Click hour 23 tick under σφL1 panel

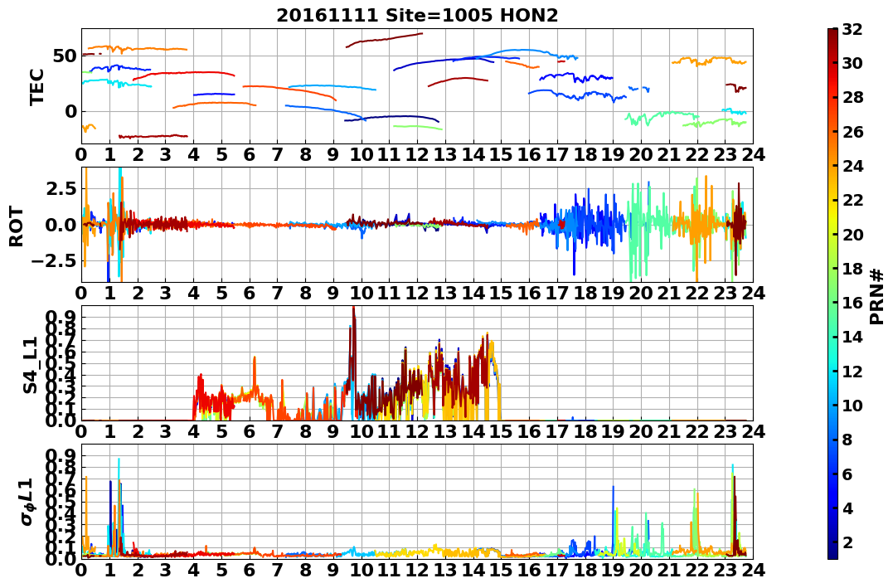(725, 571)
